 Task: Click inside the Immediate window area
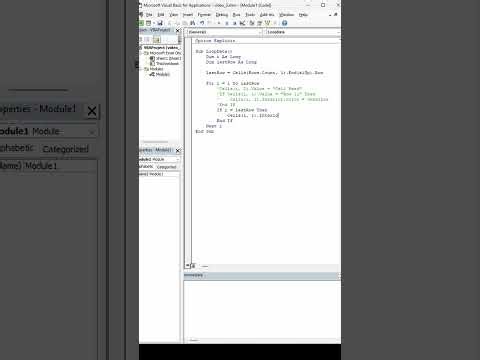pyautogui.click(x=262, y=310)
